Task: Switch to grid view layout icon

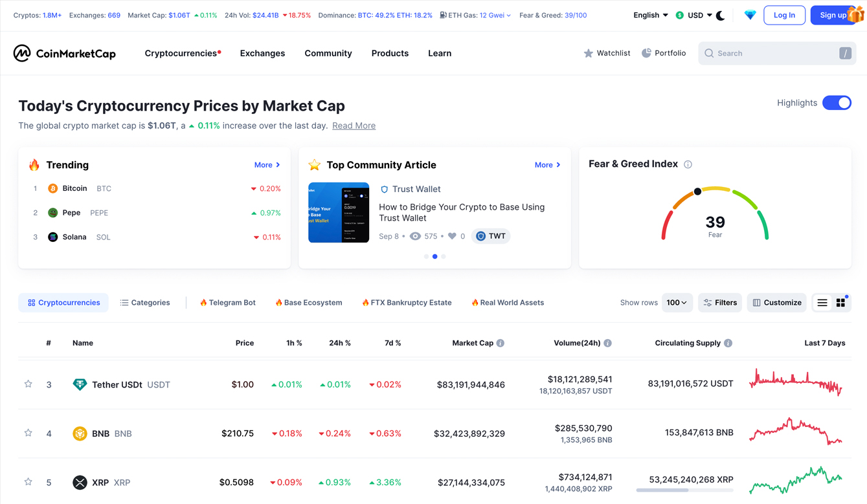Action: click(x=840, y=303)
